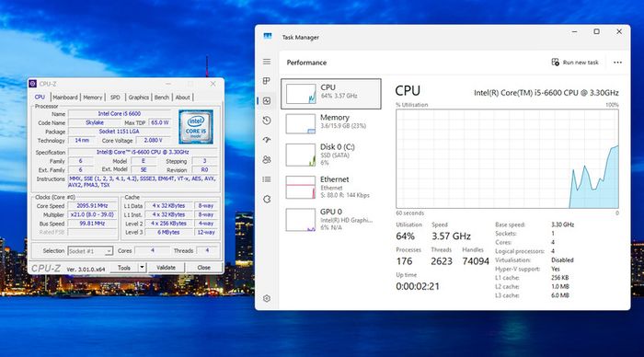Open Startup apps icon in sidebar
The height and width of the screenshot is (357, 644).
267,140
